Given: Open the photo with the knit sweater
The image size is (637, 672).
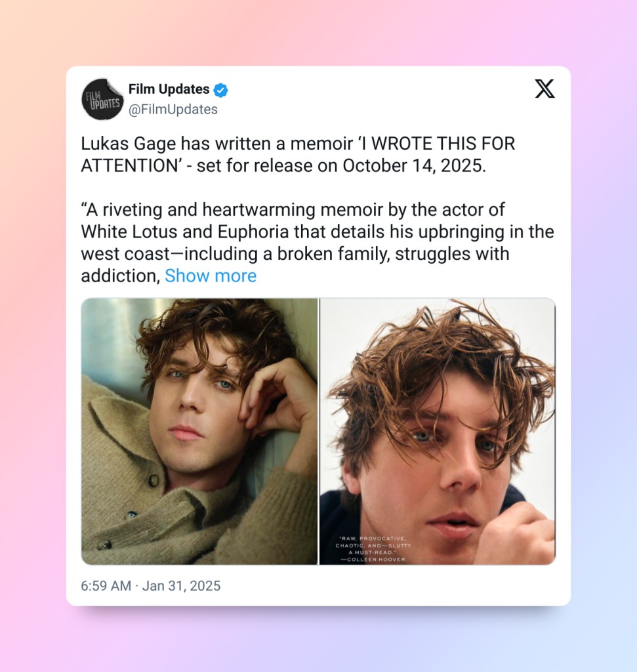Looking at the screenshot, I should (x=199, y=431).
